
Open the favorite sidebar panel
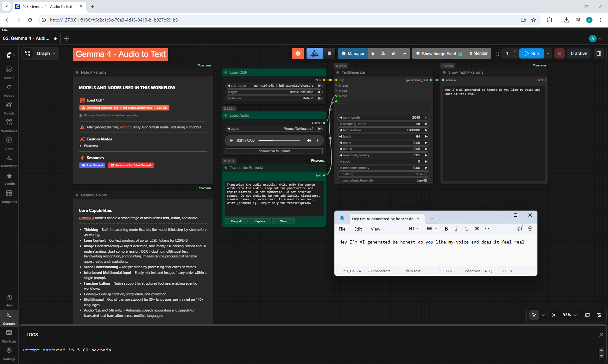9,179
